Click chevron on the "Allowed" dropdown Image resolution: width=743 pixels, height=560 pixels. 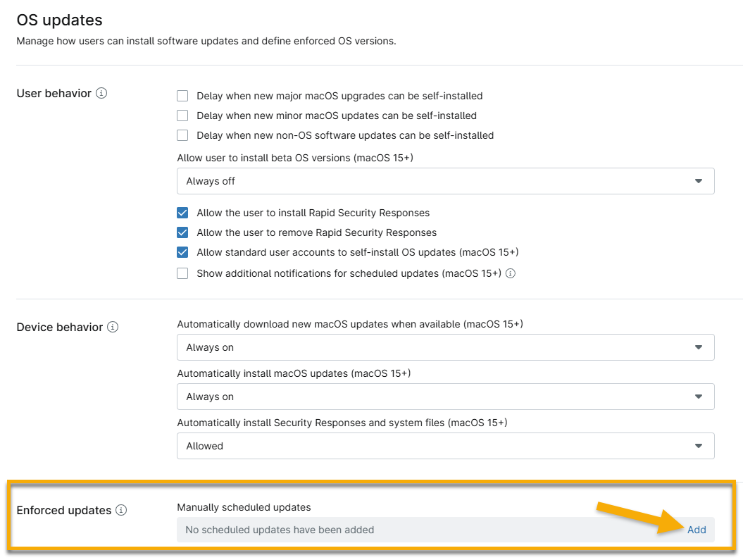pyautogui.click(x=699, y=446)
